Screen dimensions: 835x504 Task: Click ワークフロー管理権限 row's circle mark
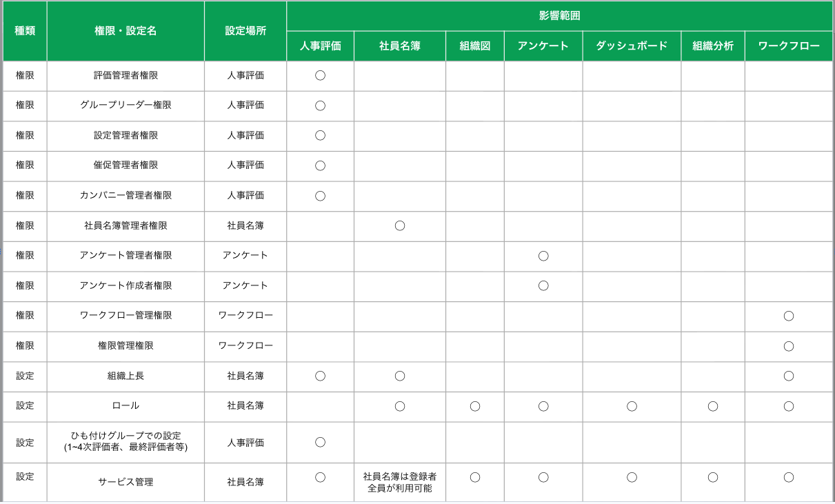click(x=789, y=316)
